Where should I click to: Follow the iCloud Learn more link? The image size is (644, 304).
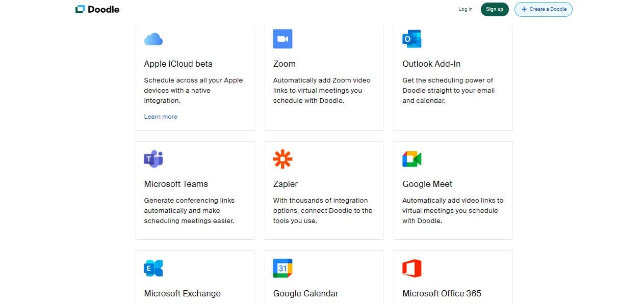coord(161,117)
